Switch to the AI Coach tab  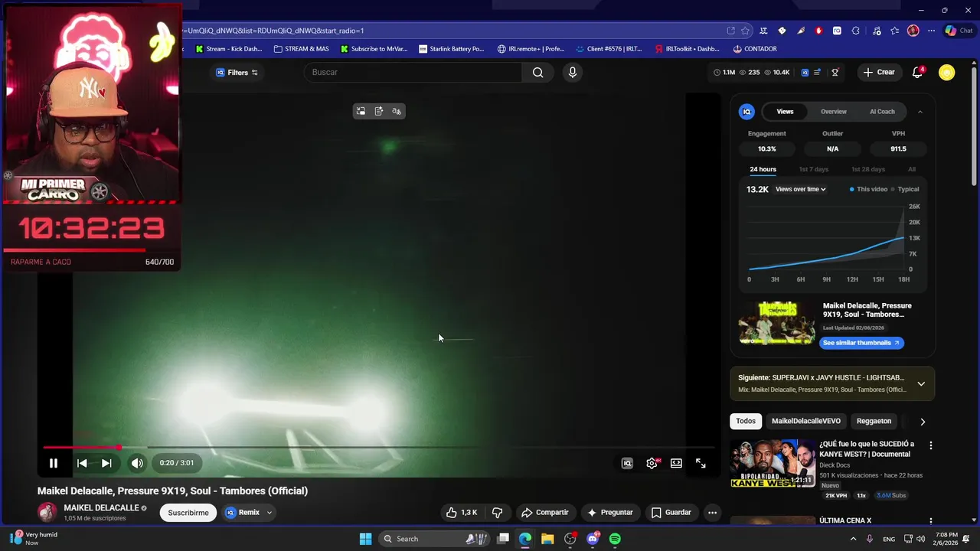pos(882,112)
